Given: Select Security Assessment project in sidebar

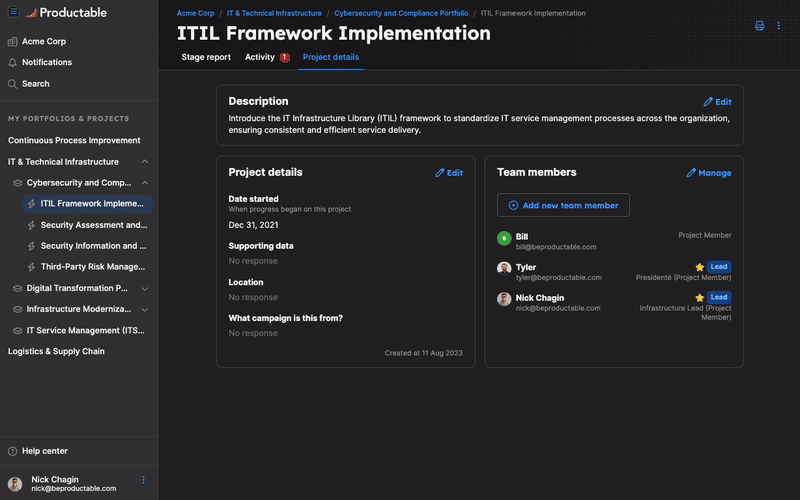Looking at the screenshot, I should click(93, 225).
